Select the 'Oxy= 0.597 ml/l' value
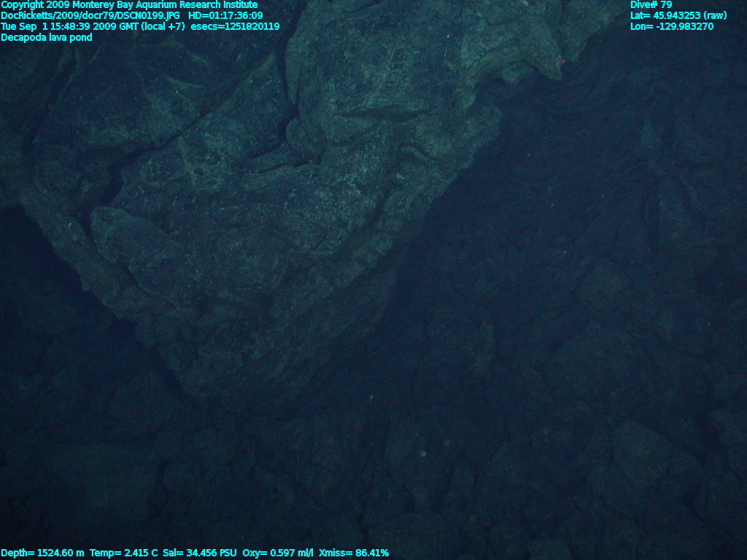 pyautogui.click(x=278, y=553)
